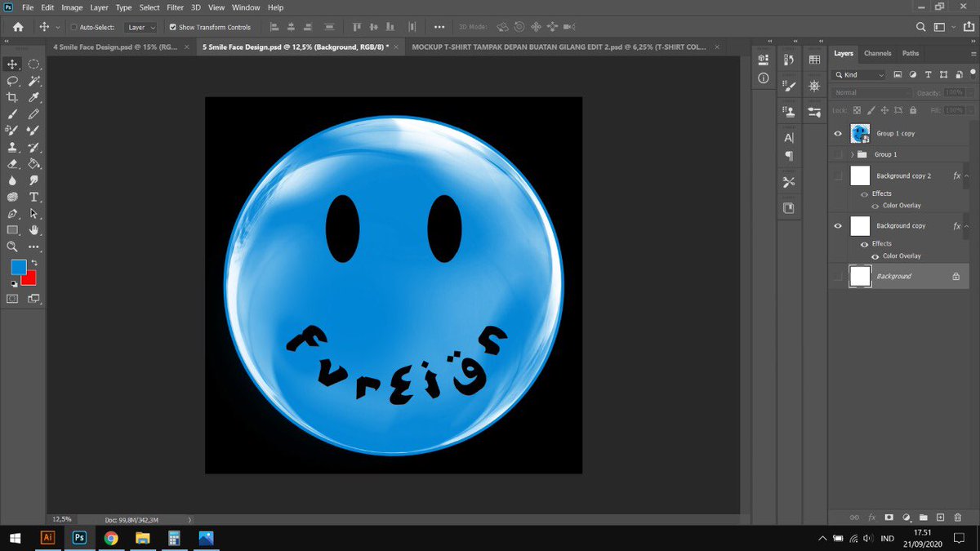Select the Eyedropper tool
Screen dimensions: 980x551
click(x=34, y=97)
